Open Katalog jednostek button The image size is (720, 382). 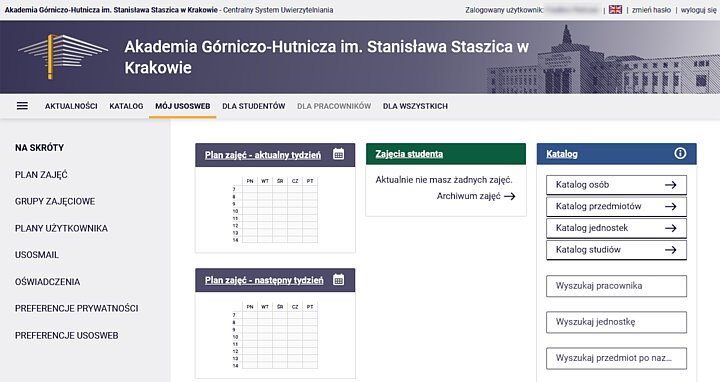point(616,228)
